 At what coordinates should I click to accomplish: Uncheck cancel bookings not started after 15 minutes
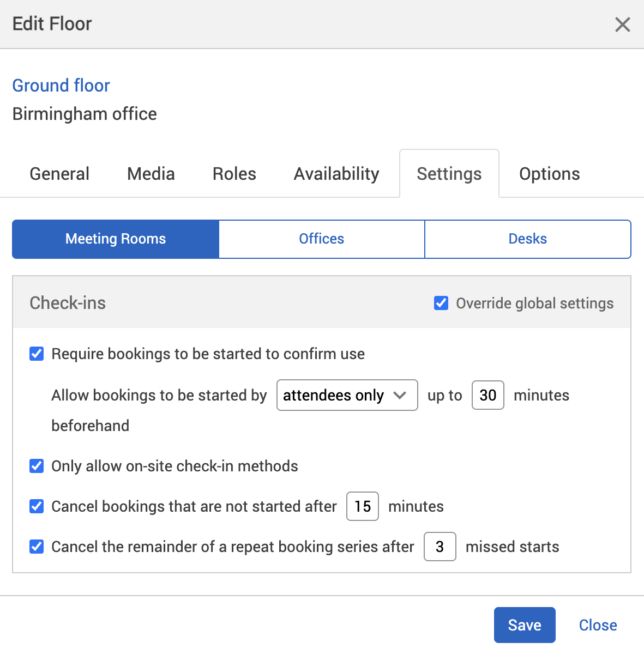click(x=36, y=506)
